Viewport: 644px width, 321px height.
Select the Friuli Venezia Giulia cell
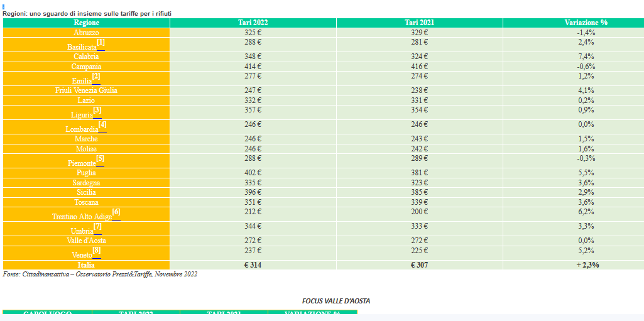coord(86,90)
